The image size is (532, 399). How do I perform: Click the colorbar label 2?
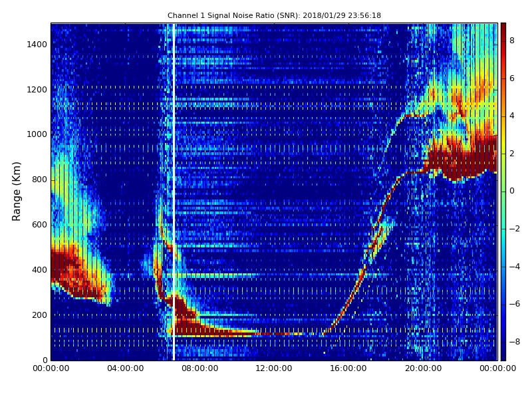coord(512,154)
